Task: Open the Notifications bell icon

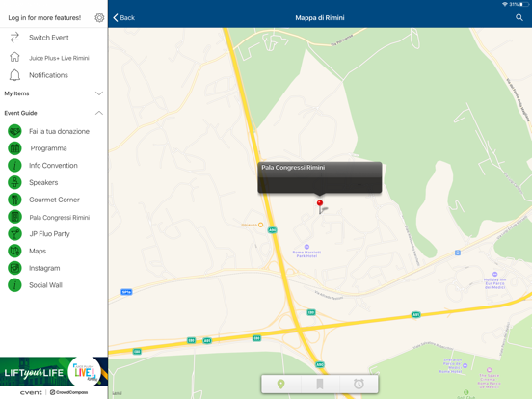Action: (x=14, y=75)
